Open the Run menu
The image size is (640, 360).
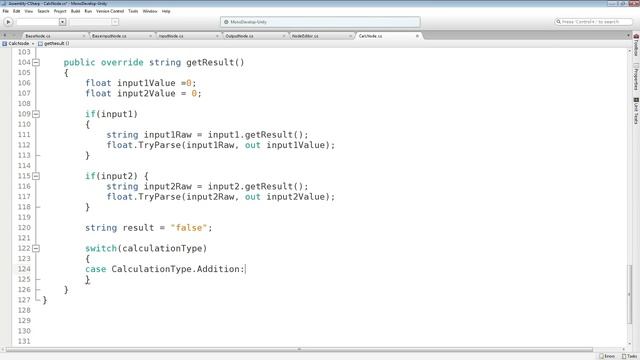pos(88,11)
